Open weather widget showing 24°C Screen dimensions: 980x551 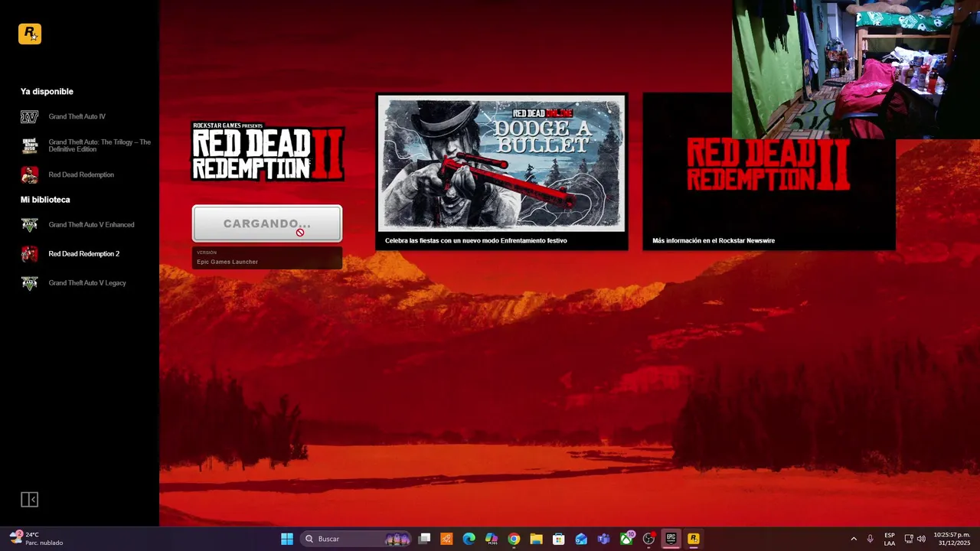tap(37, 539)
